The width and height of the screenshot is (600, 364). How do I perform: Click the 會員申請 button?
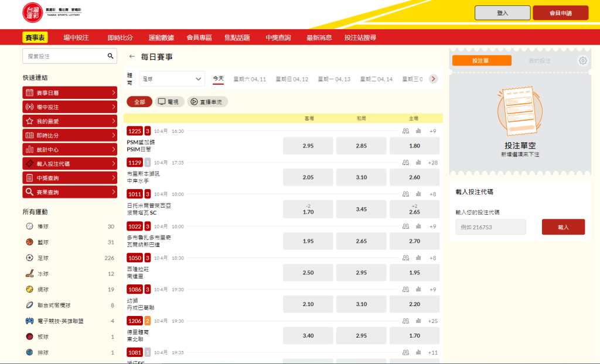[560, 13]
